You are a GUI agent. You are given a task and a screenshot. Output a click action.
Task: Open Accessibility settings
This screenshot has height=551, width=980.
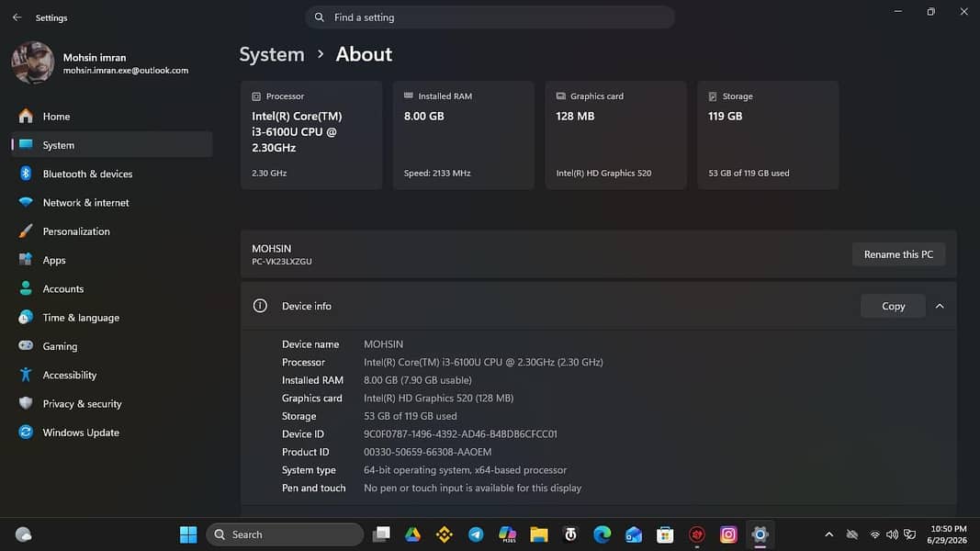point(112,375)
